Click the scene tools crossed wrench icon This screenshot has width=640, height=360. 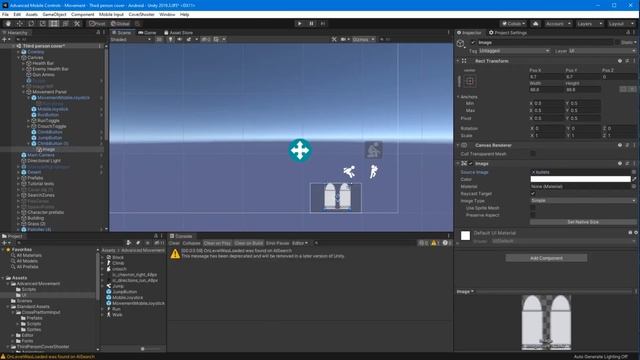point(334,39)
